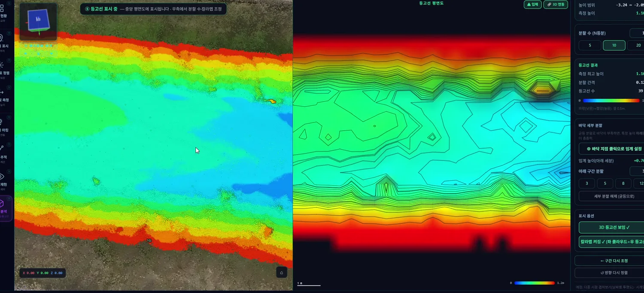Open the 재현 eye sidebar icon

click(x=3, y=180)
